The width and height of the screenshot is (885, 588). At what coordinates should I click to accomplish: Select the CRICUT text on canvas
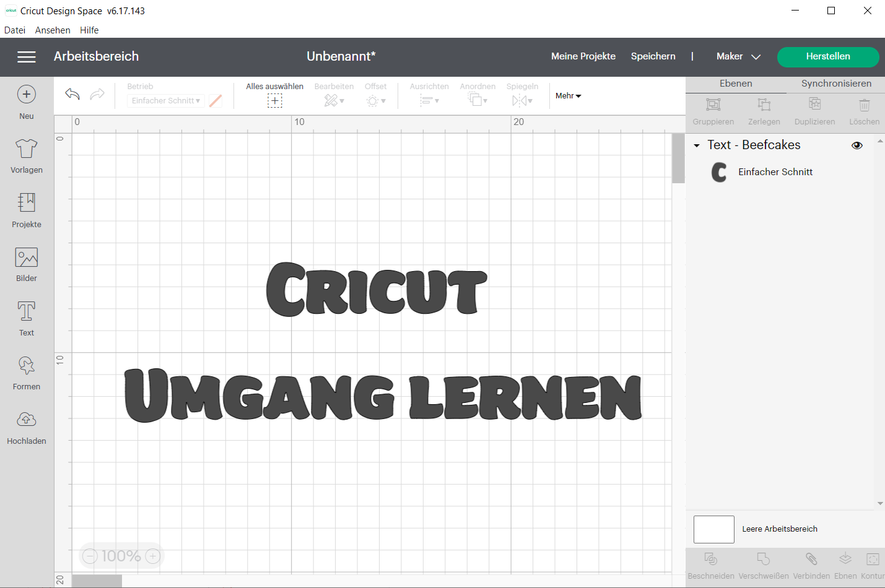pyautogui.click(x=377, y=289)
